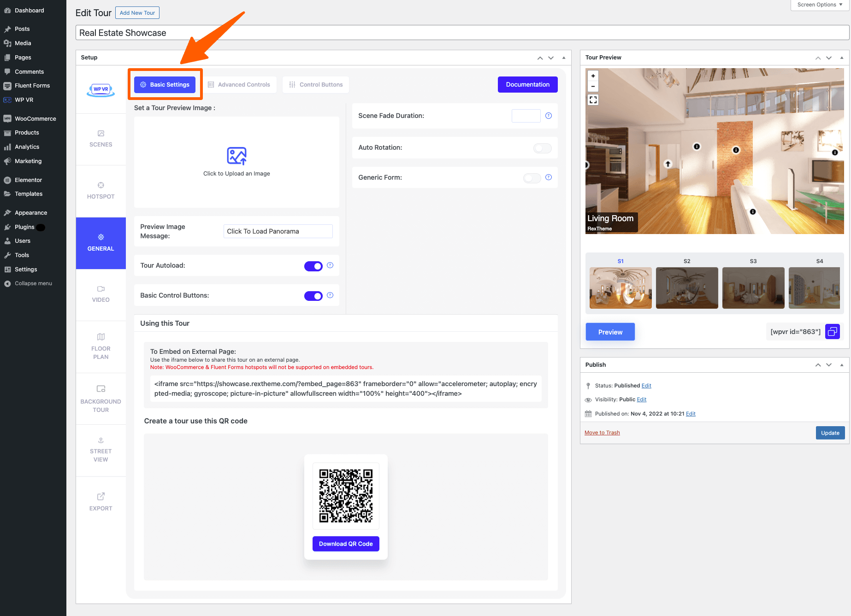Click the up-arrow hotspot in preview
Screen dimensions: 851x616
click(668, 164)
